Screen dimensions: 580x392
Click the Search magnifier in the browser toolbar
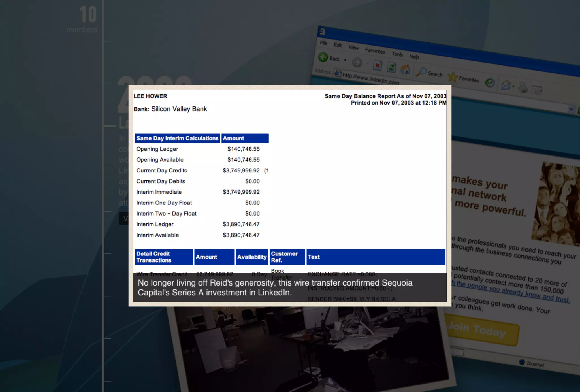[x=421, y=72]
